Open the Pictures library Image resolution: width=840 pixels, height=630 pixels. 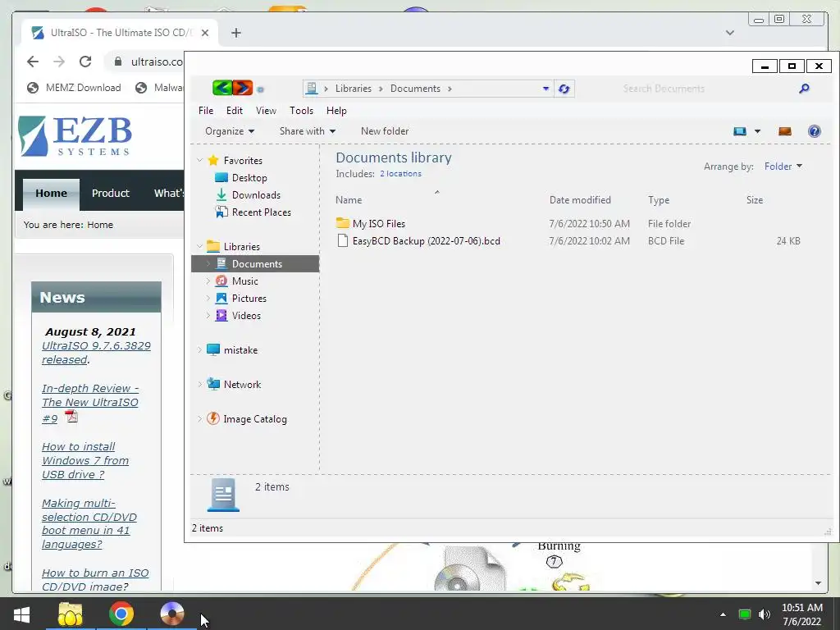tap(249, 299)
